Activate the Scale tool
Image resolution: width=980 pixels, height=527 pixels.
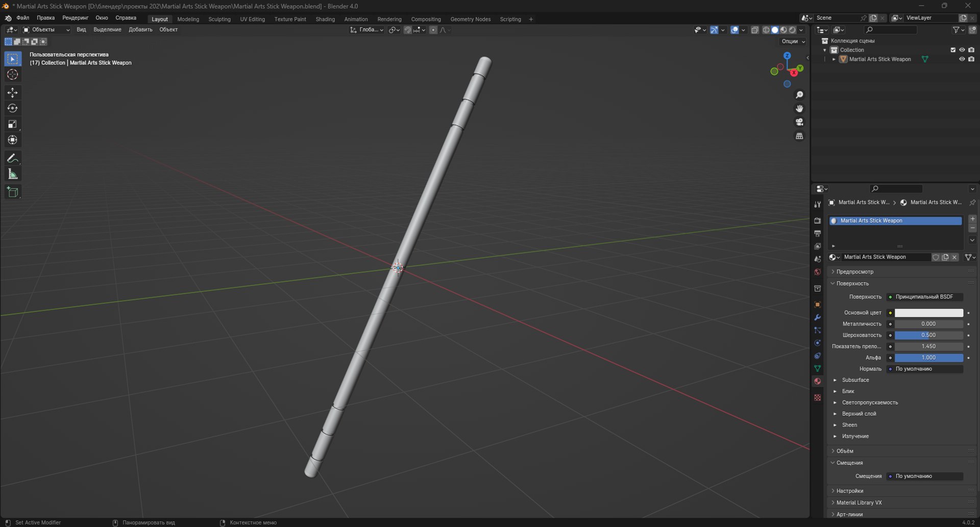click(13, 124)
